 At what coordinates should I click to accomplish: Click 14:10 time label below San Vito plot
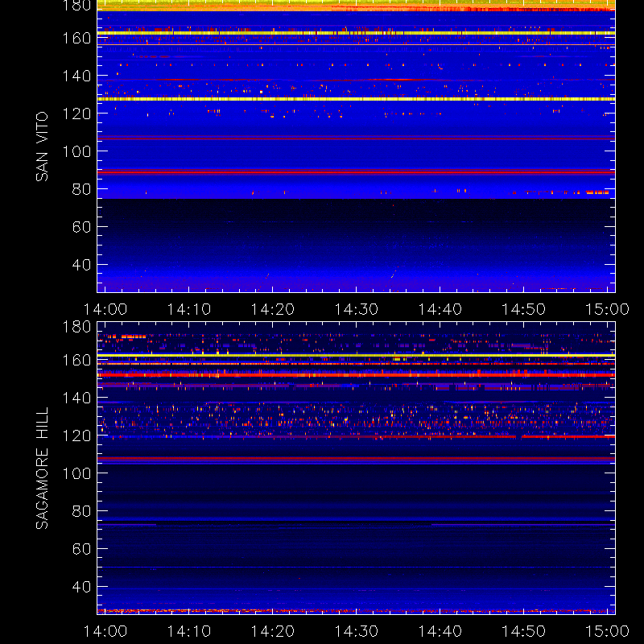click(x=189, y=309)
